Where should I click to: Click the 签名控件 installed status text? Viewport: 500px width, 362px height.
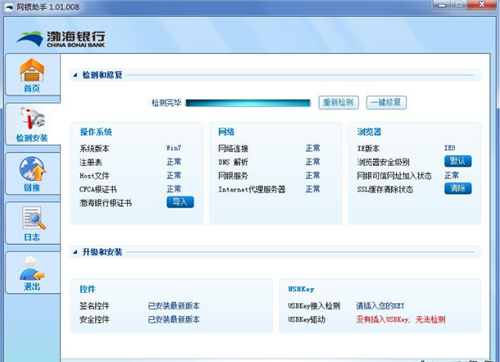click(174, 306)
